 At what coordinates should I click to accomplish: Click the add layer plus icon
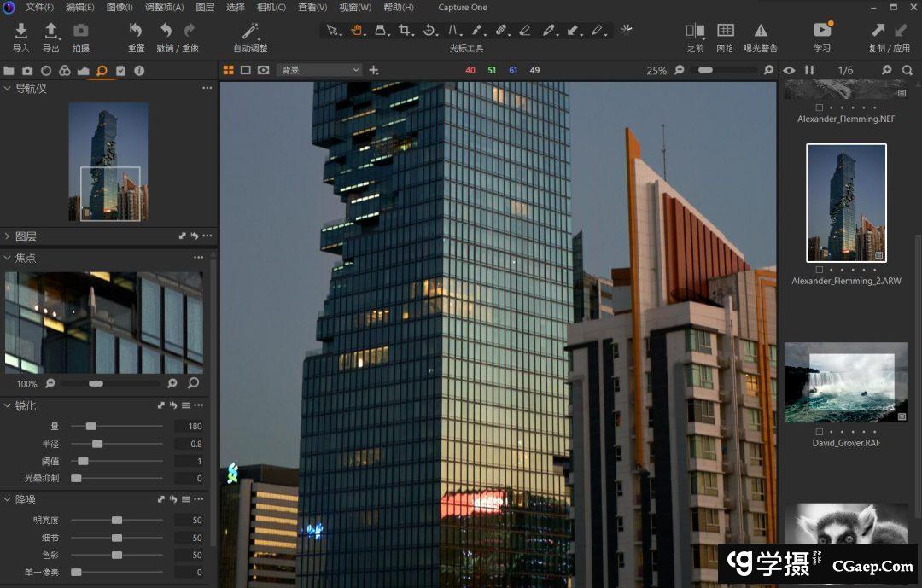point(374,70)
